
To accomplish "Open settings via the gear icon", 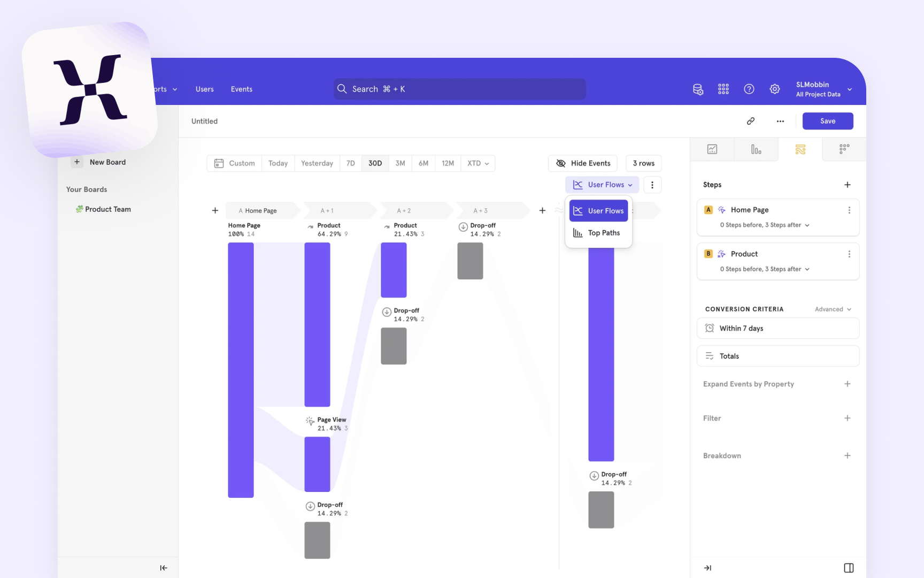I will [775, 89].
